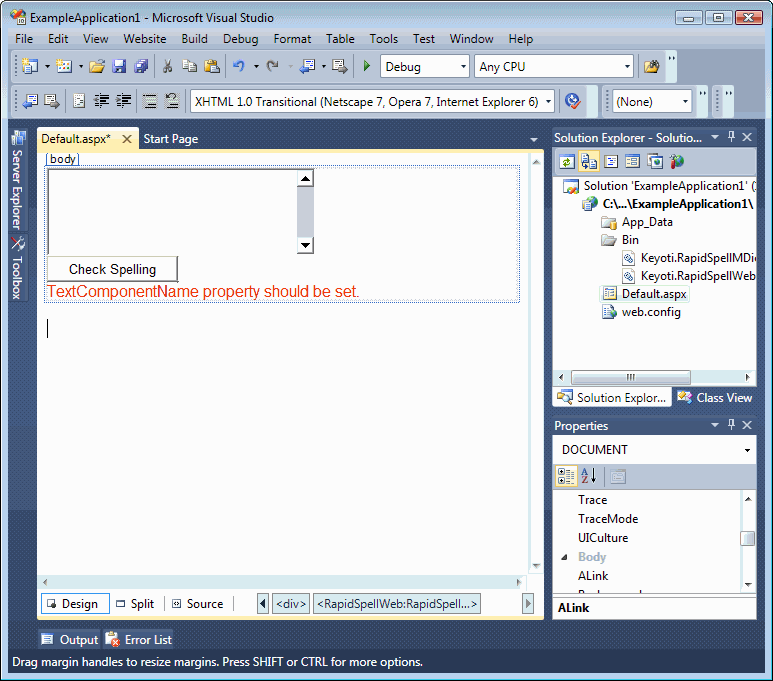The width and height of the screenshot is (773, 681).
Task: Switch Properties to Alphabetical sort
Action: click(x=589, y=476)
